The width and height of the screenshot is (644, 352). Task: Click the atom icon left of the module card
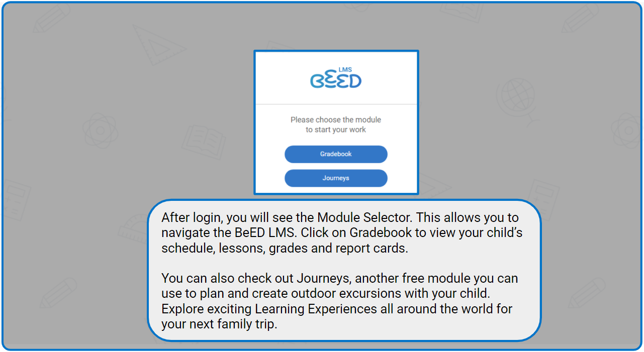click(101, 131)
